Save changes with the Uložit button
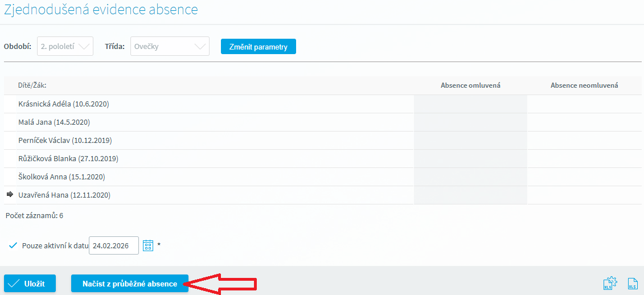The height and width of the screenshot is (295, 644). click(30, 284)
